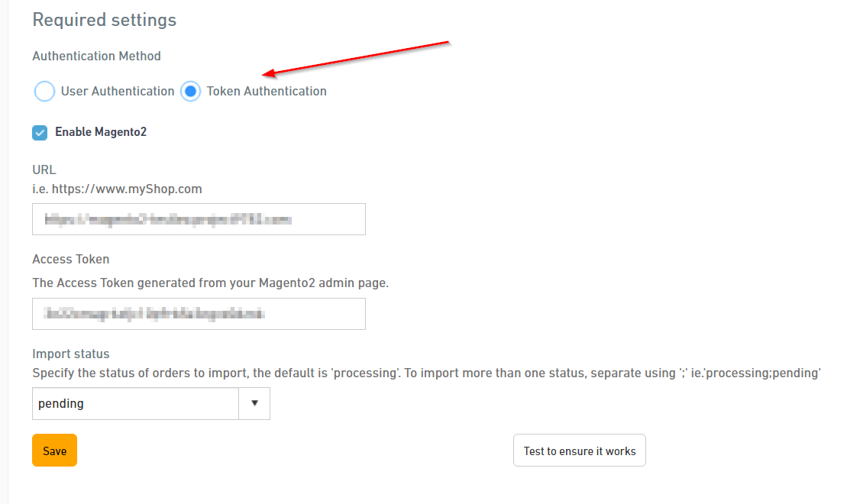Focus the Access Token input field
Image resolution: width=860 pixels, height=504 pixels.
click(x=199, y=314)
